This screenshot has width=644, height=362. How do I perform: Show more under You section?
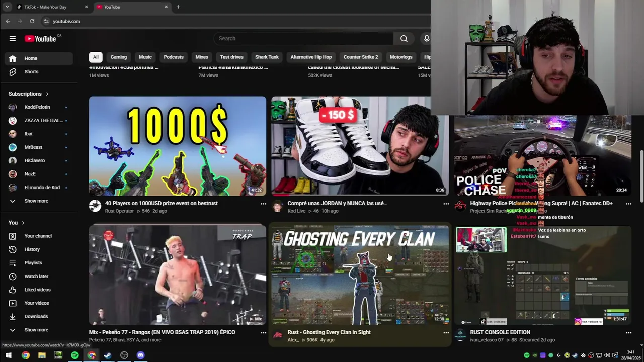39,330
